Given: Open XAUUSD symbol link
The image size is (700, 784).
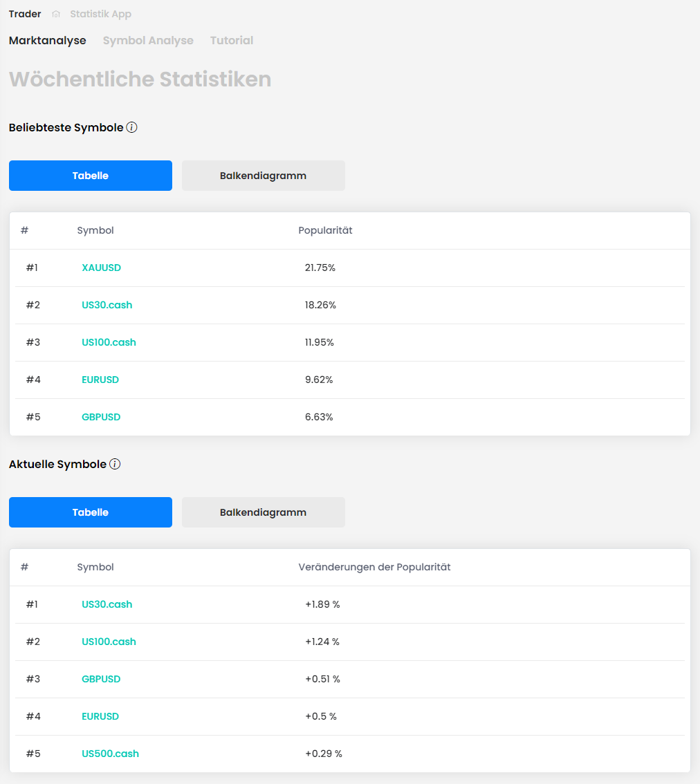Looking at the screenshot, I should point(101,268).
